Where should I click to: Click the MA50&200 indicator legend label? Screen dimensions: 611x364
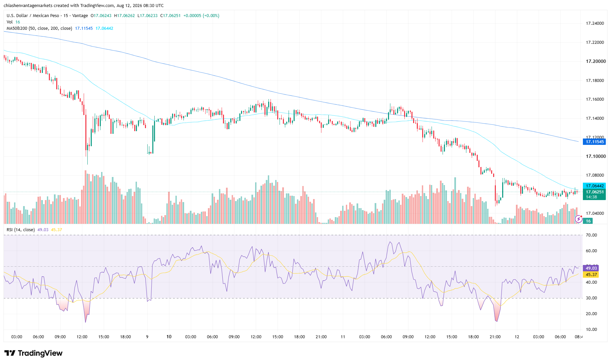[x=39, y=28]
